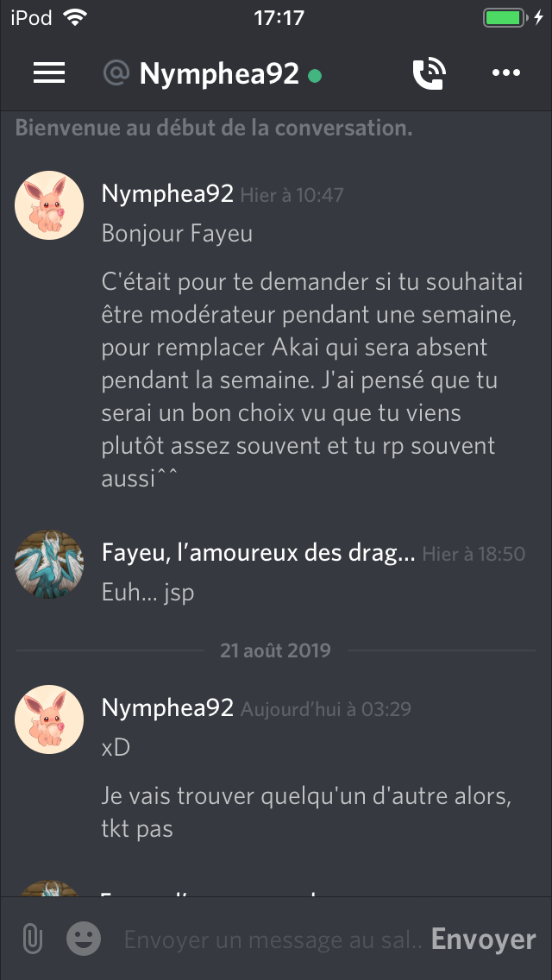552x980 pixels.
Task: Tap the green online status dot
Action: tap(315, 76)
